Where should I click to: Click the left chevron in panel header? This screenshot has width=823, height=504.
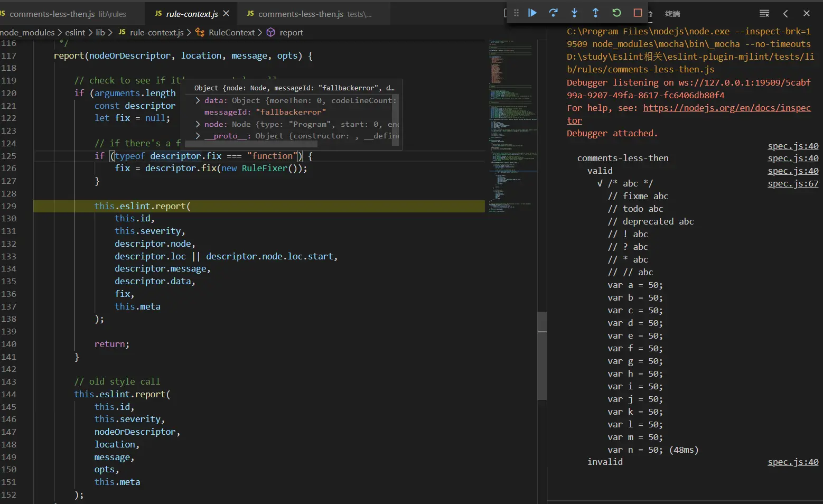[785, 14]
